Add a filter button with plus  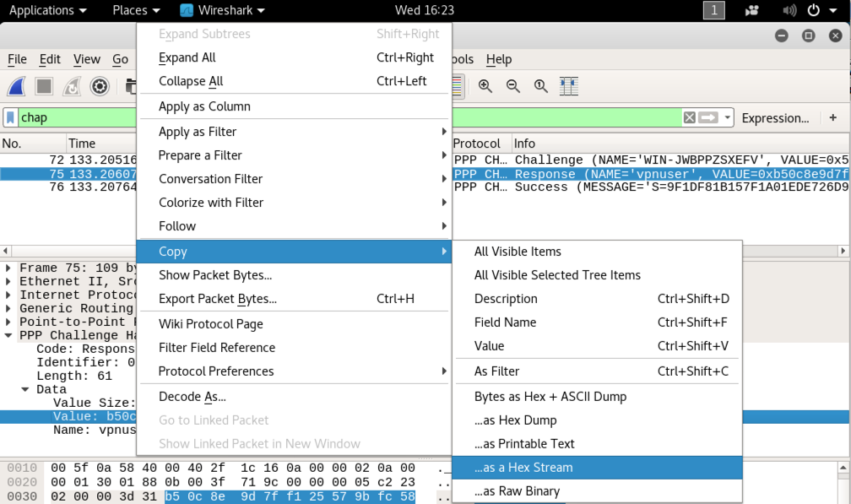click(x=833, y=117)
